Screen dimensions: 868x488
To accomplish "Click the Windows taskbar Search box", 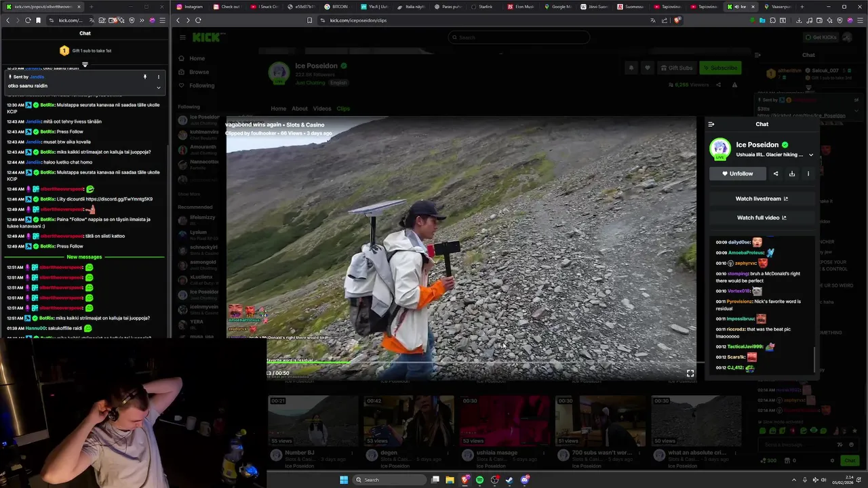I will (389, 480).
